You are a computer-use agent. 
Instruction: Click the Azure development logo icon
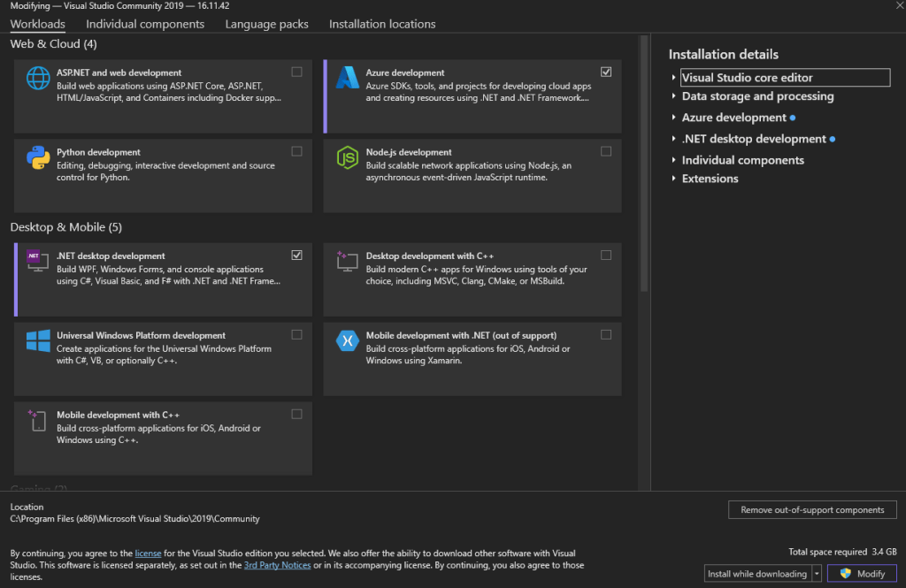coord(347,79)
